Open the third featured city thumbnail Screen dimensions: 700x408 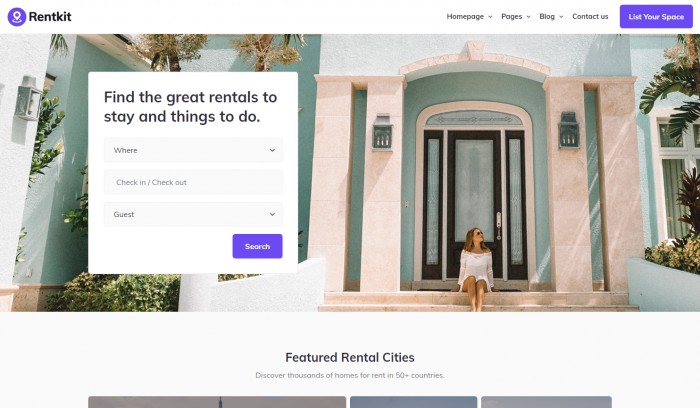(x=546, y=402)
